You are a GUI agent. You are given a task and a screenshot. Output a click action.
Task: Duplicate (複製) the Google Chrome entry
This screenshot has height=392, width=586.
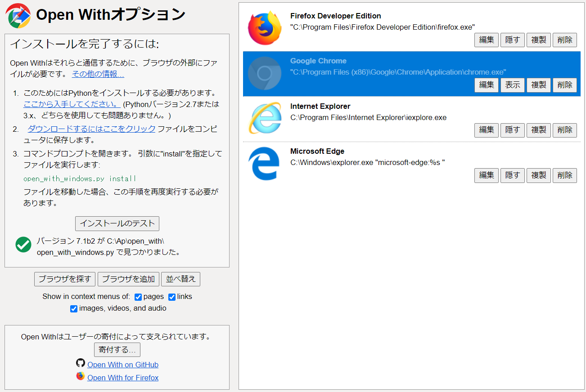(539, 85)
